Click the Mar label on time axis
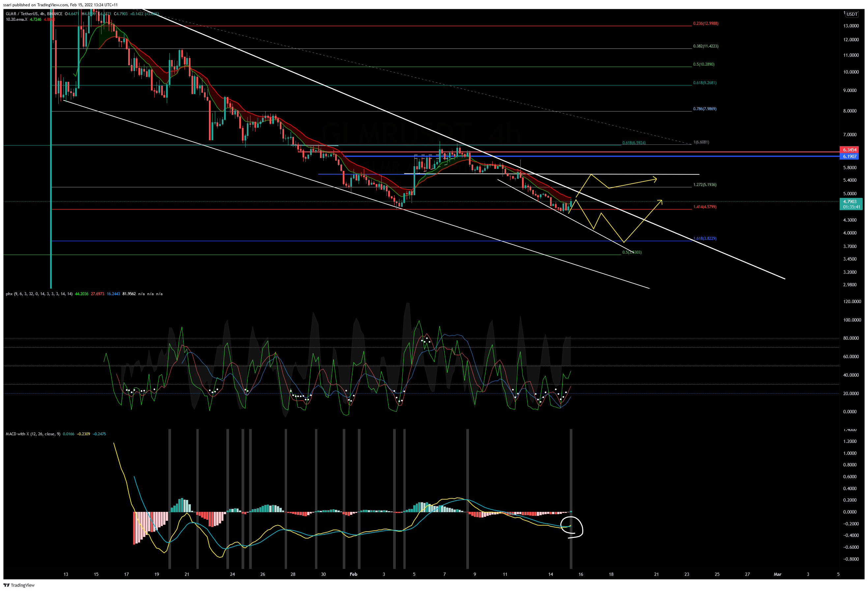The image size is (868, 591). pyautogui.click(x=777, y=574)
